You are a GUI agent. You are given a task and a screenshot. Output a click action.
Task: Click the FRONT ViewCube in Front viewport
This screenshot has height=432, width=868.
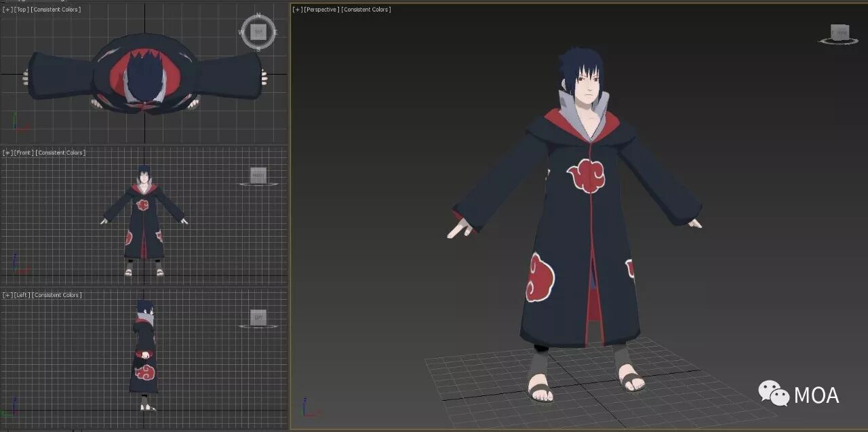coord(258,175)
